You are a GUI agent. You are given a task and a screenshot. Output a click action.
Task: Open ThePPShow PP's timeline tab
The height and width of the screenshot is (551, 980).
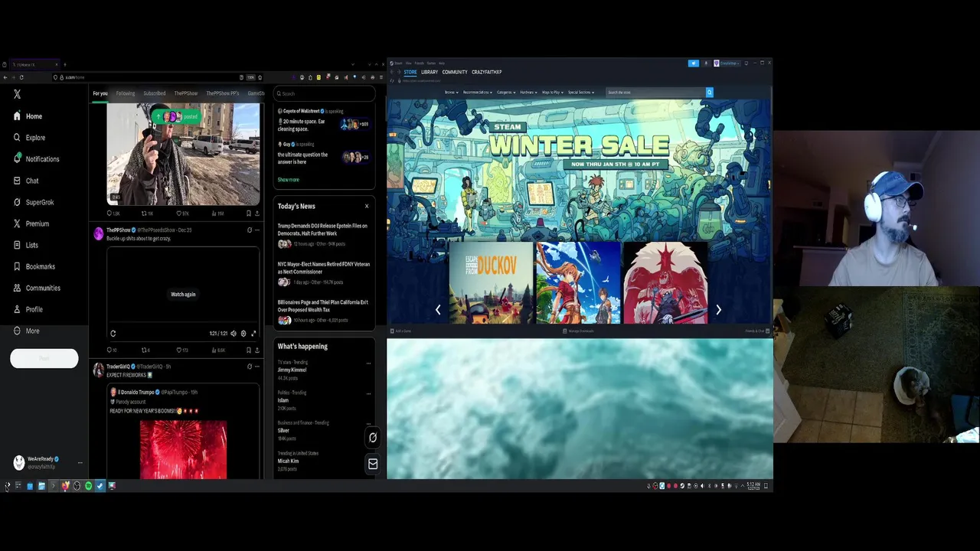point(222,93)
